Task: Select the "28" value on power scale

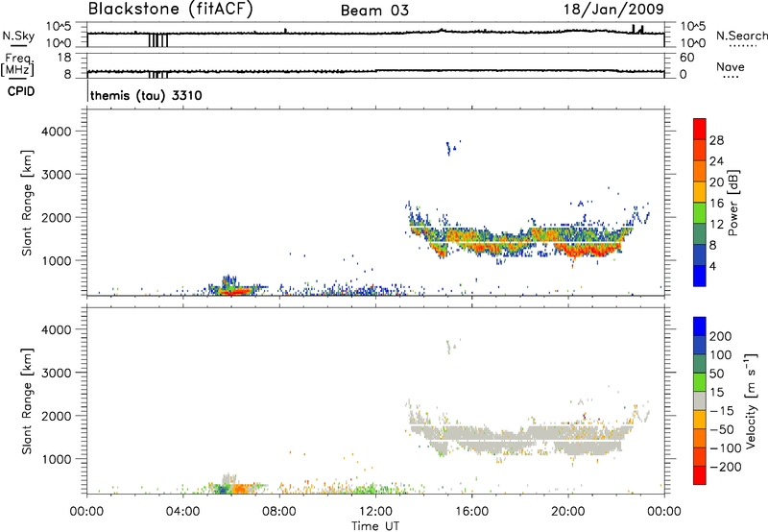Action: (x=716, y=140)
